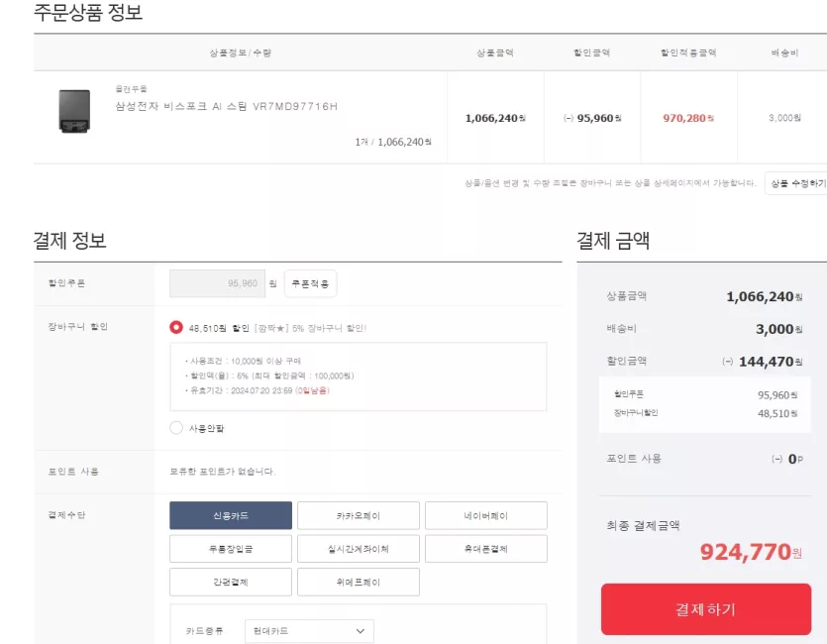Click the 장바구니 할인 row label
The image size is (827, 644).
tap(78, 327)
